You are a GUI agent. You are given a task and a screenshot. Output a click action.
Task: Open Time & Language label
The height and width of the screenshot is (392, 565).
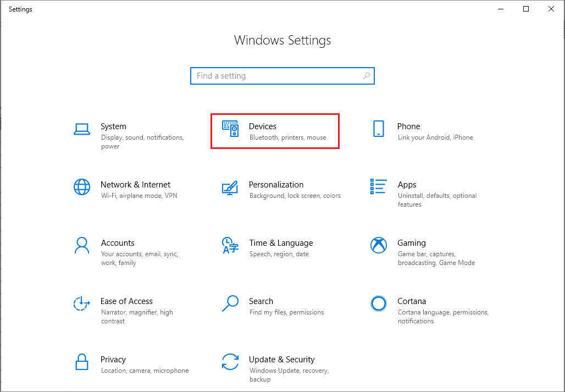(x=281, y=243)
